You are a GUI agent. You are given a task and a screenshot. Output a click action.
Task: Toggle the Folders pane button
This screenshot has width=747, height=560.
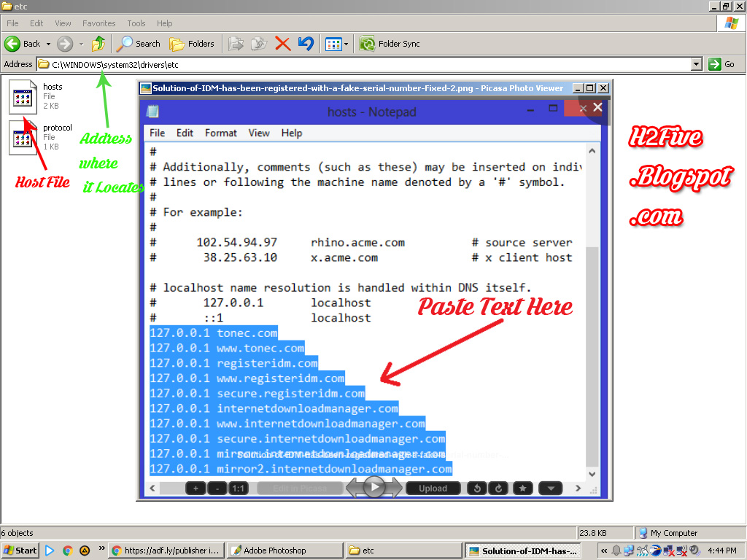(x=192, y=44)
